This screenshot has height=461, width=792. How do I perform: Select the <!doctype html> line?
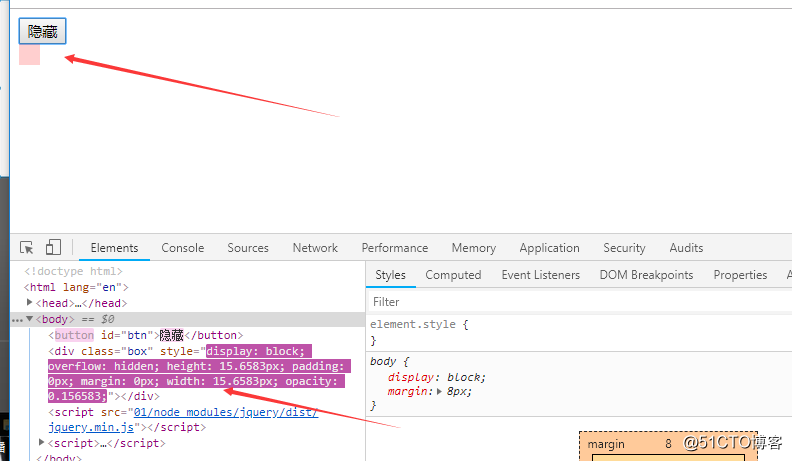tap(73, 271)
